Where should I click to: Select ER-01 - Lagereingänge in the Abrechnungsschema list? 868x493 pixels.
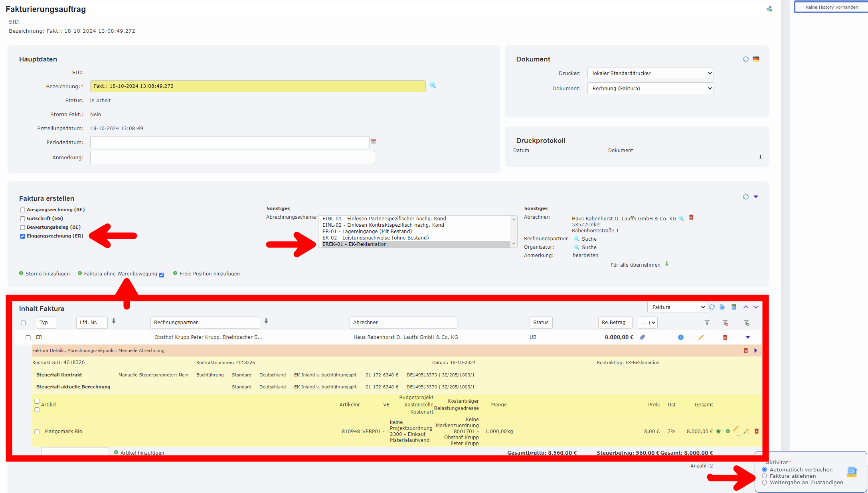coord(368,231)
